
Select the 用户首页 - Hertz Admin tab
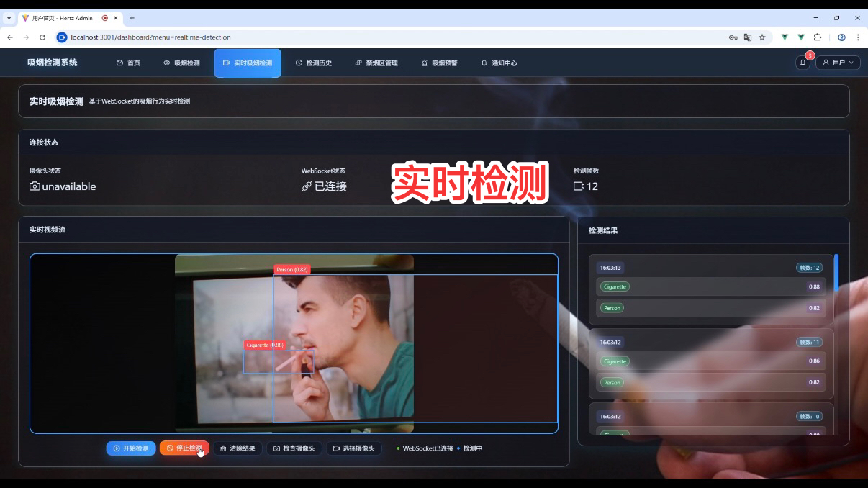pyautogui.click(x=70, y=18)
